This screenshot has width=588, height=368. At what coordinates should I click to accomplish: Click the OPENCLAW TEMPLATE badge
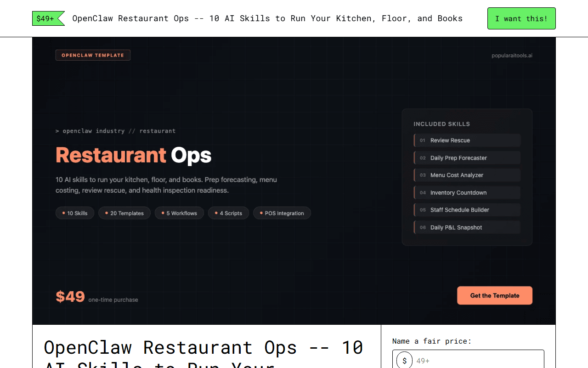point(93,55)
